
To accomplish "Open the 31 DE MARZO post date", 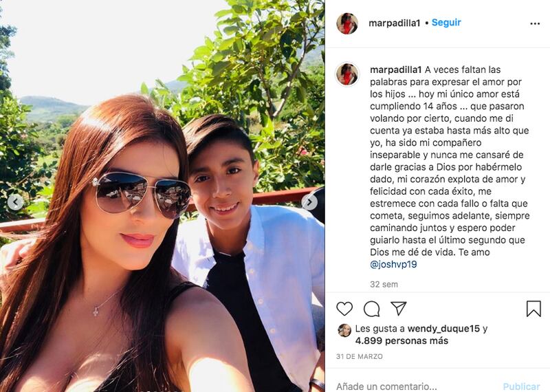I will tap(359, 356).
